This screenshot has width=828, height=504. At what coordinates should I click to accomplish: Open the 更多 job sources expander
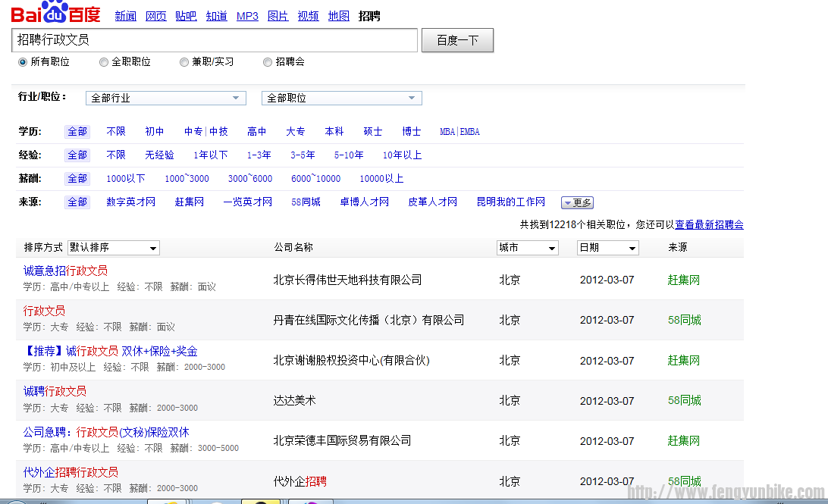[x=577, y=202]
